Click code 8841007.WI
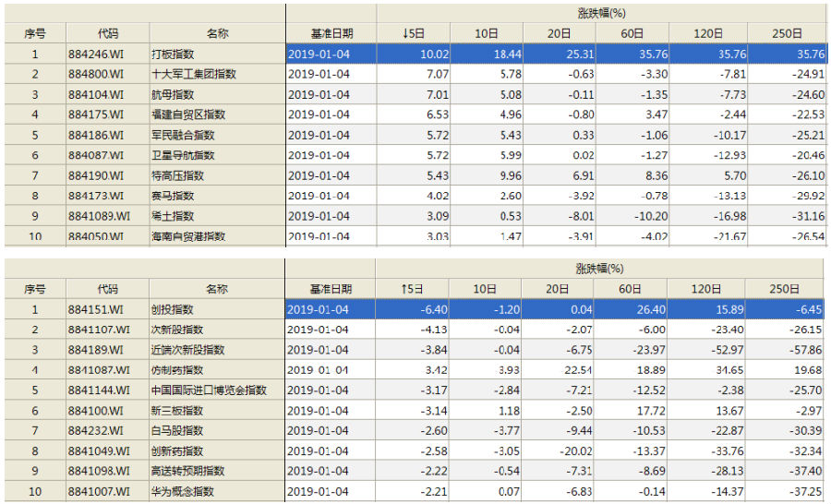The image size is (831, 504). pyautogui.click(x=99, y=491)
